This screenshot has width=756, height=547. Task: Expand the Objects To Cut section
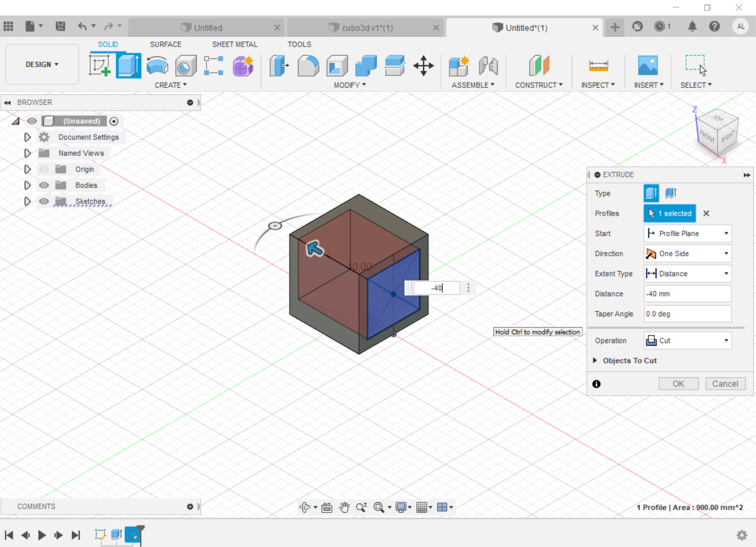coord(595,361)
